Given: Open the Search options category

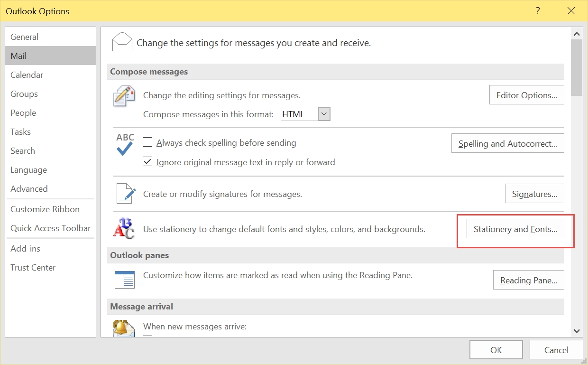Looking at the screenshot, I should click(50, 150).
